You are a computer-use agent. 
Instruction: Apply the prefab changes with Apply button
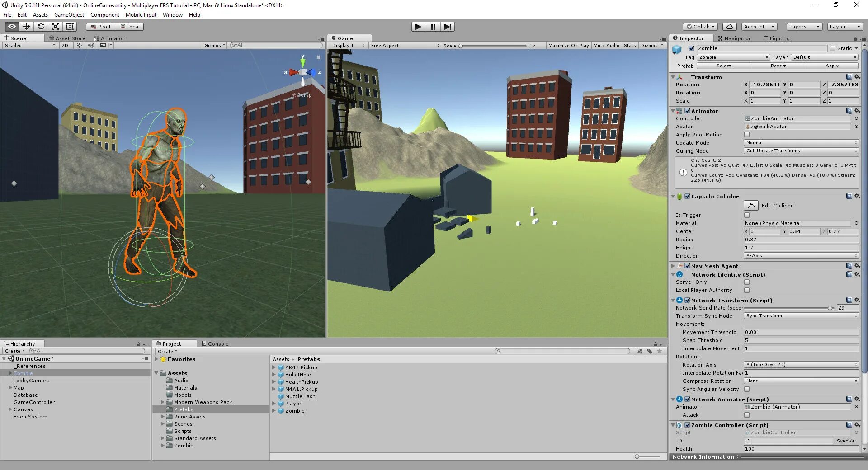pyautogui.click(x=831, y=66)
